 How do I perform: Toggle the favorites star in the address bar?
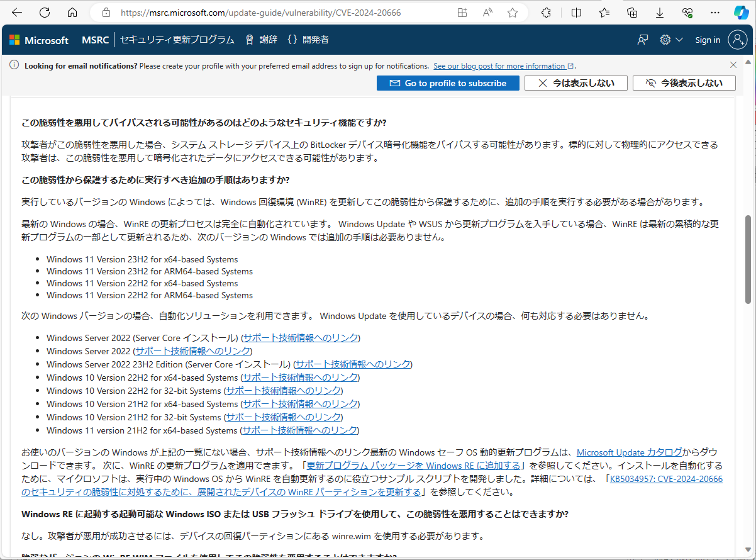513,12
